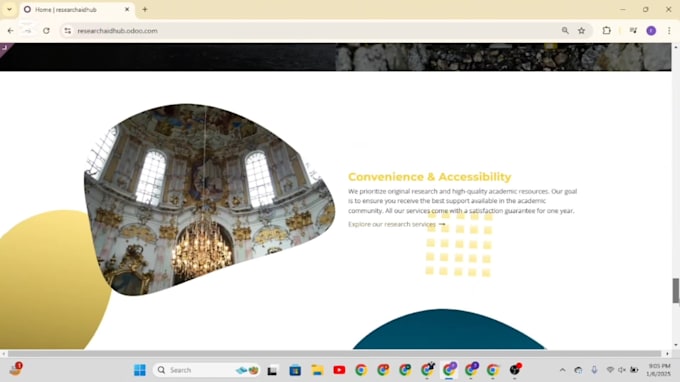The image size is (680, 382).
Task: Bookmark this page with the star icon
Action: (582, 31)
